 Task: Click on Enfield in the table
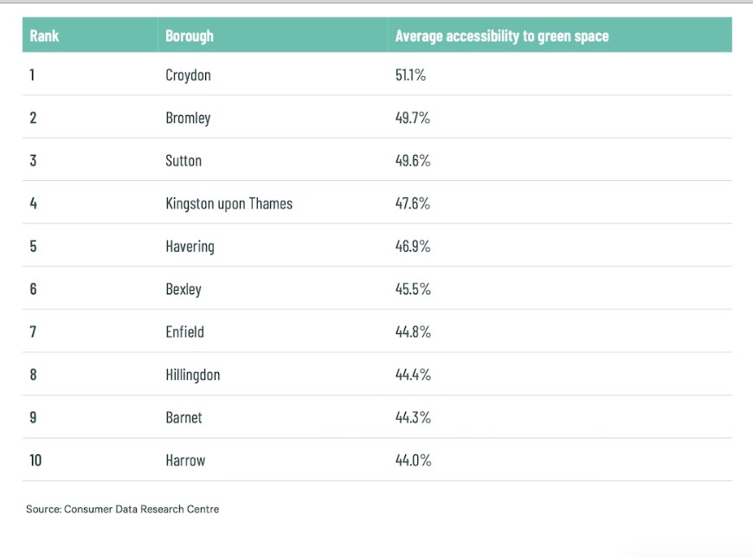[184, 331]
